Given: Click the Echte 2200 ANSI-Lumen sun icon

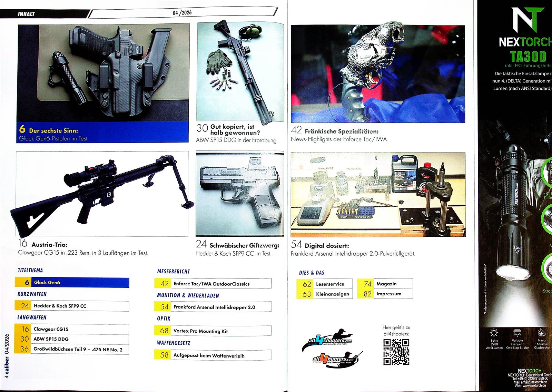Looking at the screenshot, I should click(494, 333).
